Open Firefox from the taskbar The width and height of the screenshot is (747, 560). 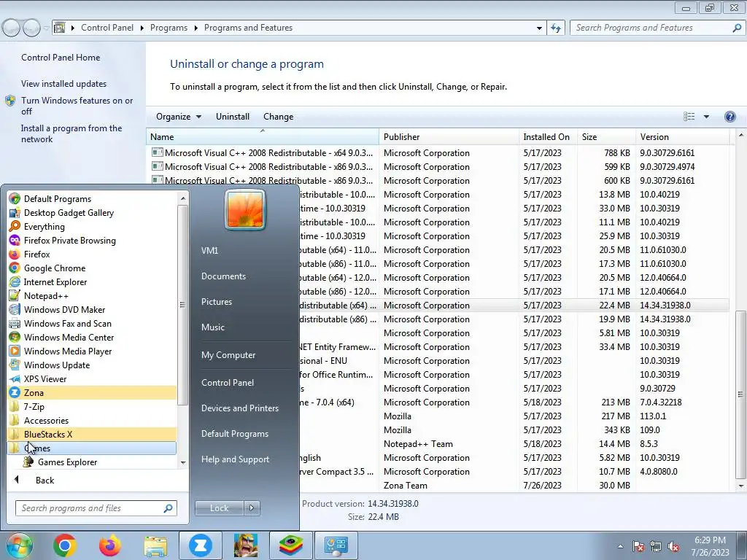(110, 545)
